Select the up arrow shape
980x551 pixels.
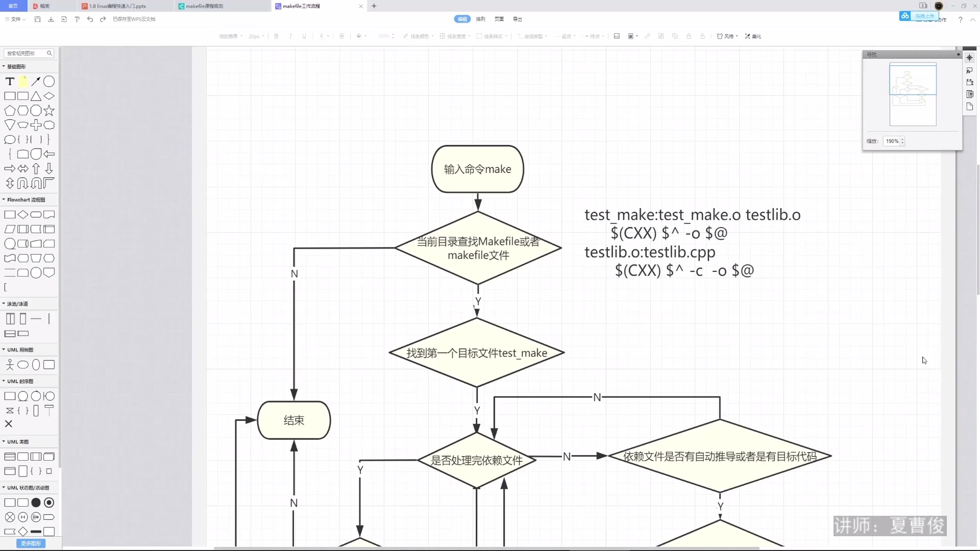36,168
